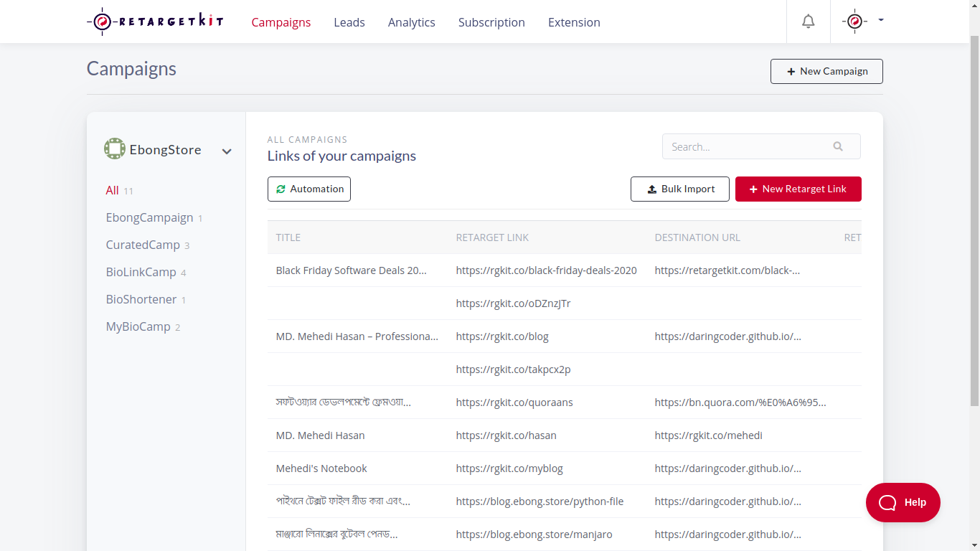Screen dimensions: 980x551
Task: Expand the account menu caret arrow
Action: point(881,20)
